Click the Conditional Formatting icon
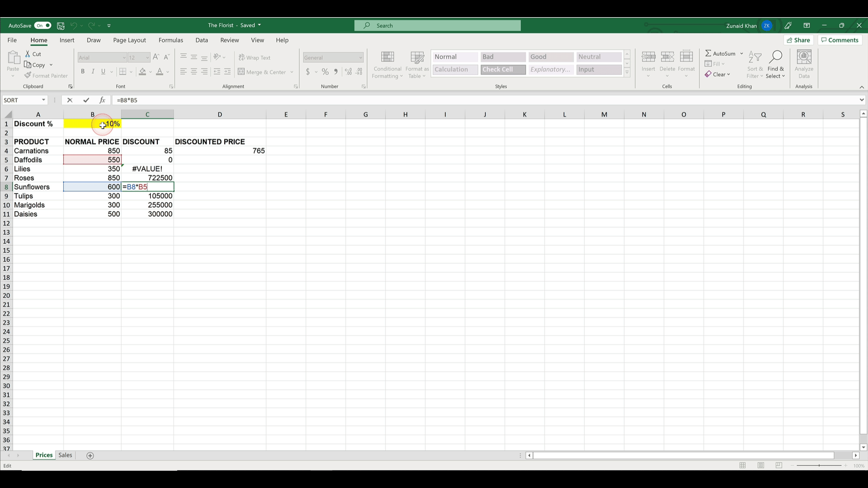 click(387, 57)
